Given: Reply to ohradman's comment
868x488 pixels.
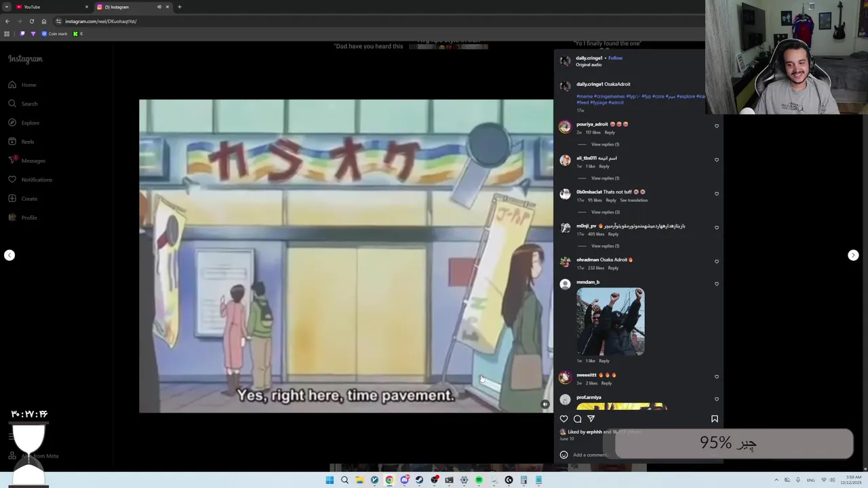Looking at the screenshot, I should [x=613, y=268].
